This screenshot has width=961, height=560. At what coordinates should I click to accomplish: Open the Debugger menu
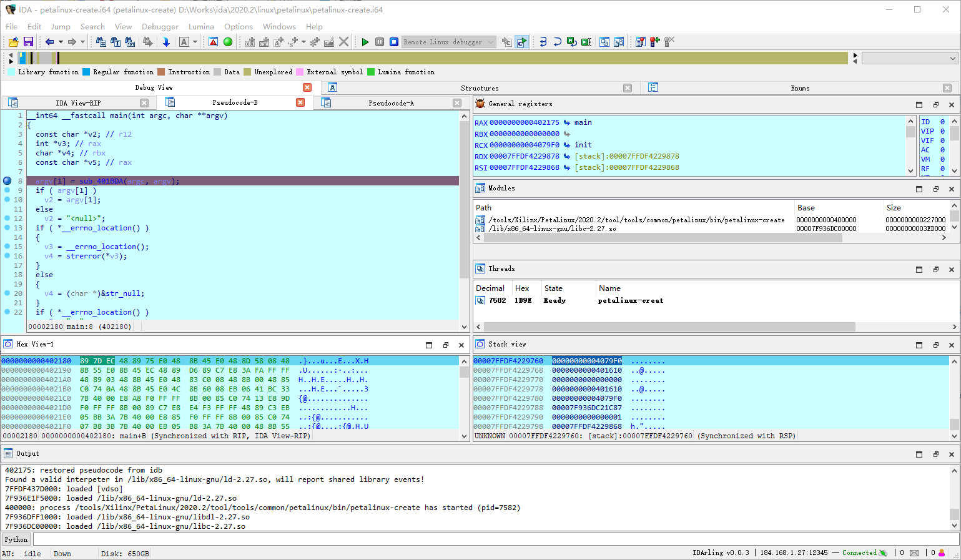click(160, 27)
